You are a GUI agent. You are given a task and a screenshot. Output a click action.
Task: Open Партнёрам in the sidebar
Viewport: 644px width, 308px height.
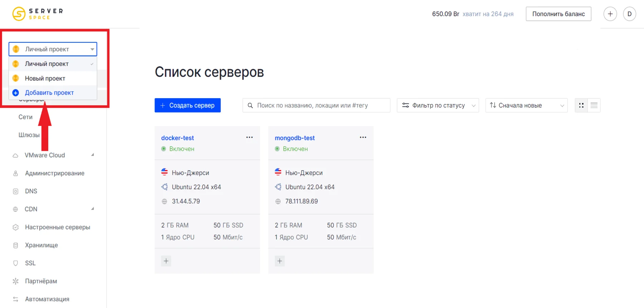[x=41, y=281]
